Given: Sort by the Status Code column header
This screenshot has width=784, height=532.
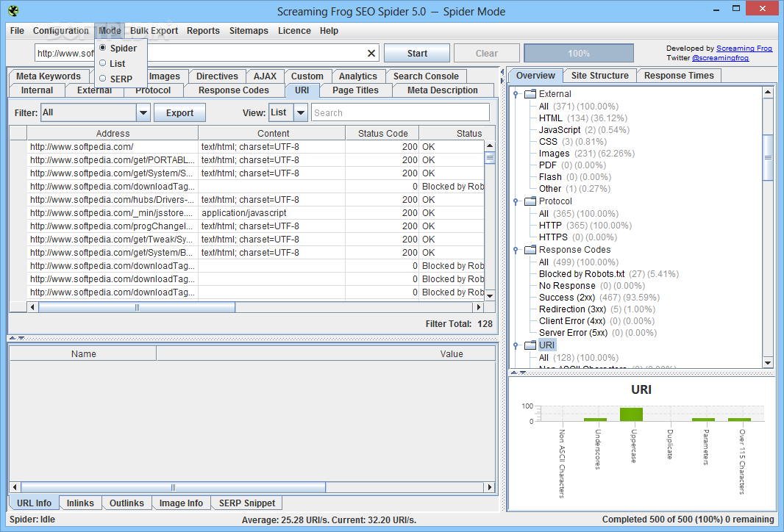Looking at the screenshot, I should [x=382, y=134].
